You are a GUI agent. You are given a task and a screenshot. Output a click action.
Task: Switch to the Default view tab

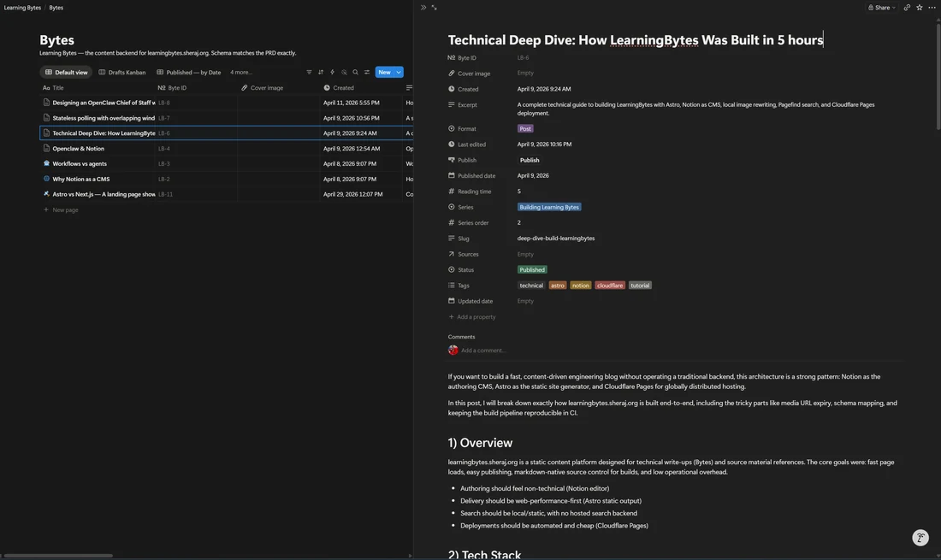pos(66,72)
